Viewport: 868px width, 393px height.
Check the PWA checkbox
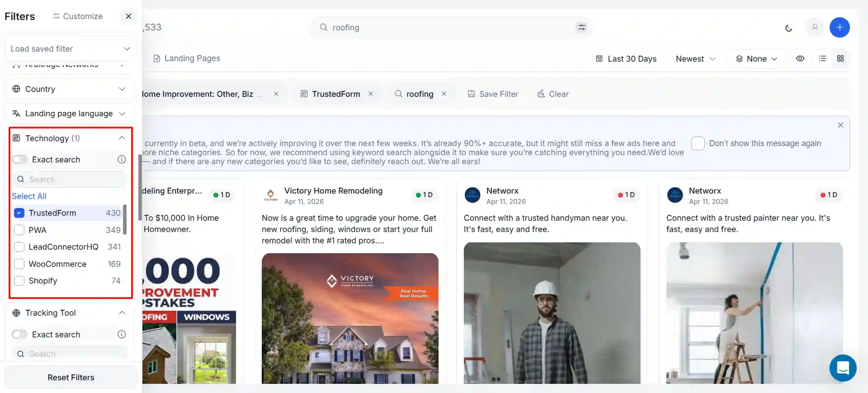tap(19, 230)
